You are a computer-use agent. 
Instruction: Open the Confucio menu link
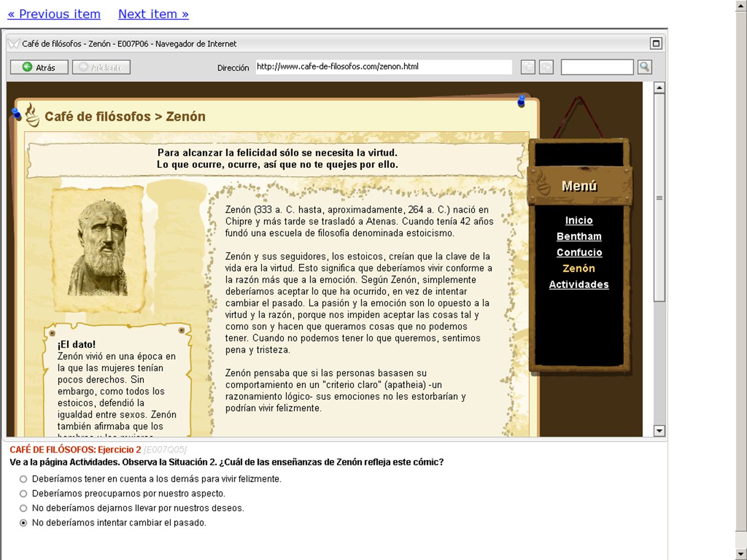(x=579, y=252)
